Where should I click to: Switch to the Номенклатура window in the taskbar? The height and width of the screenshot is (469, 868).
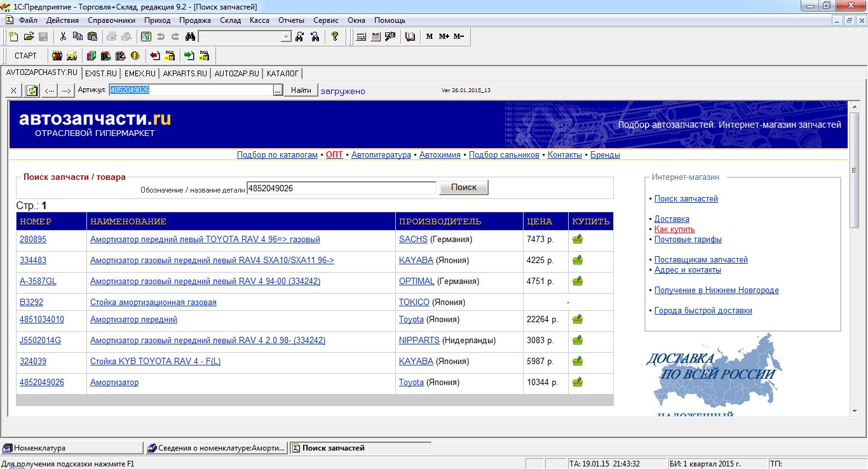[72, 448]
